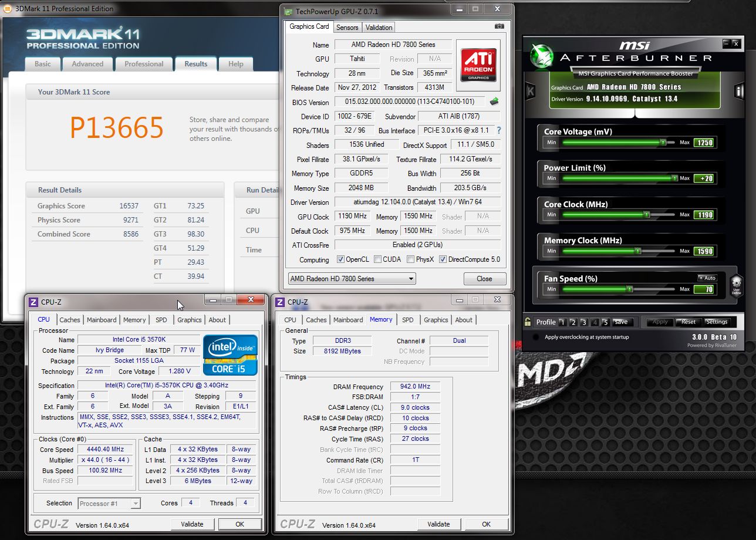Open Caches tab in left CPU-Z window
Image resolution: width=756 pixels, height=540 pixels.
tap(70, 320)
